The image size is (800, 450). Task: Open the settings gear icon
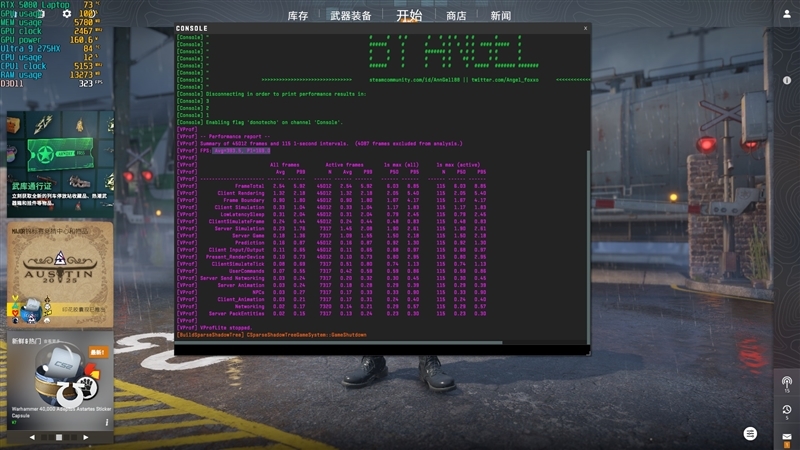pyautogui.click(x=67, y=14)
